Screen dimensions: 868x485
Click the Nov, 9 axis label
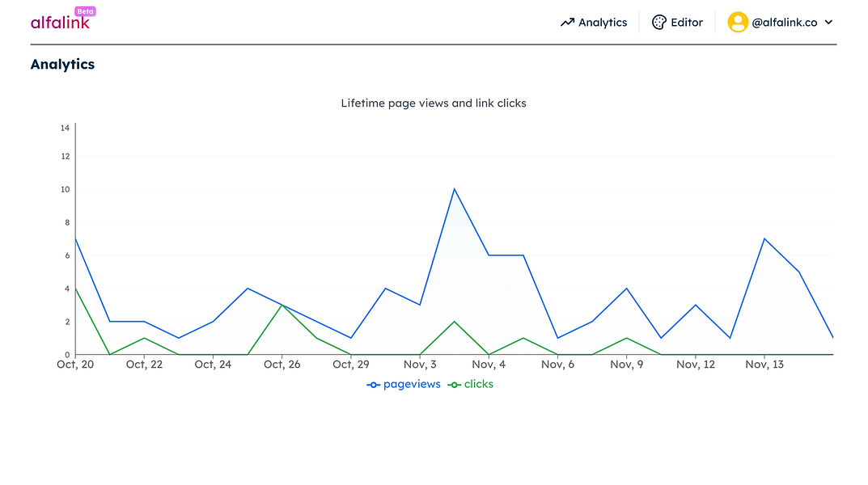pos(627,365)
